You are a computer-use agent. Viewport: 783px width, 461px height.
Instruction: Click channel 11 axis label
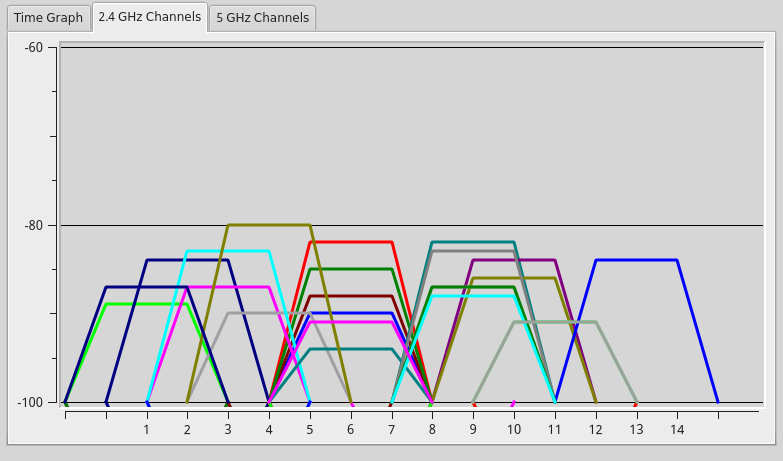[x=555, y=430]
